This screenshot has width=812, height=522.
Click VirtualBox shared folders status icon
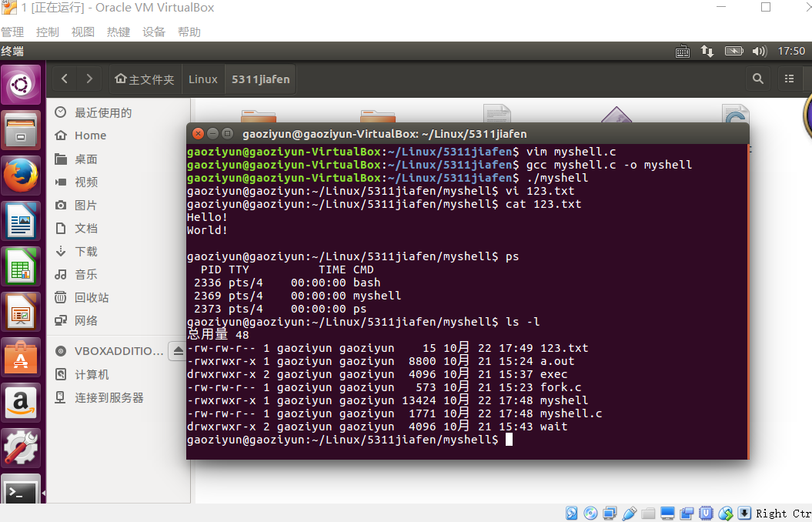click(648, 514)
